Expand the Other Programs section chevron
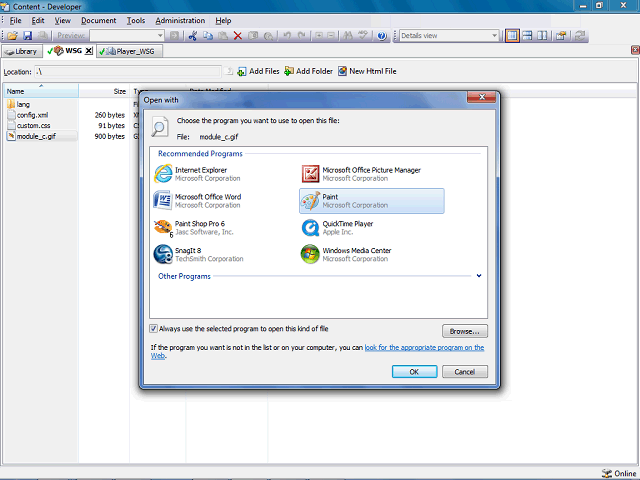640x480 pixels. click(479, 276)
